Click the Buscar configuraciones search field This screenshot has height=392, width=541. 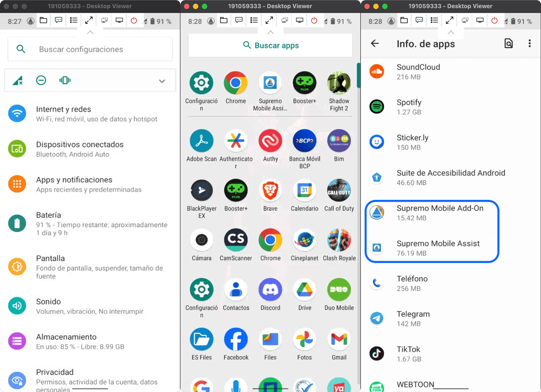pos(90,49)
